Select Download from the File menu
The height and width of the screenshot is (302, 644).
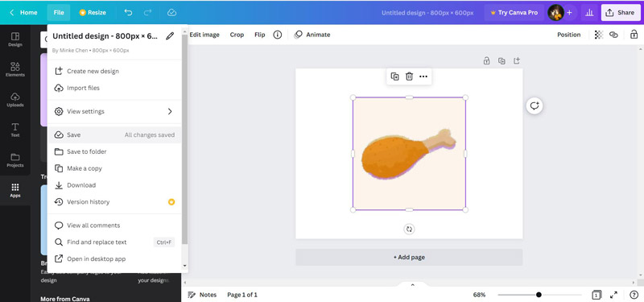point(114,185)
